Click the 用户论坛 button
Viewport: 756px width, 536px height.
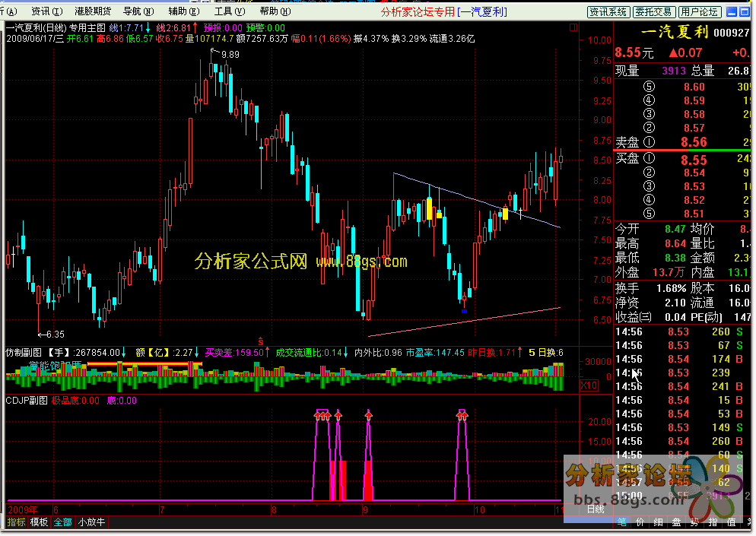pyautogui.click(x=699, y=11)
